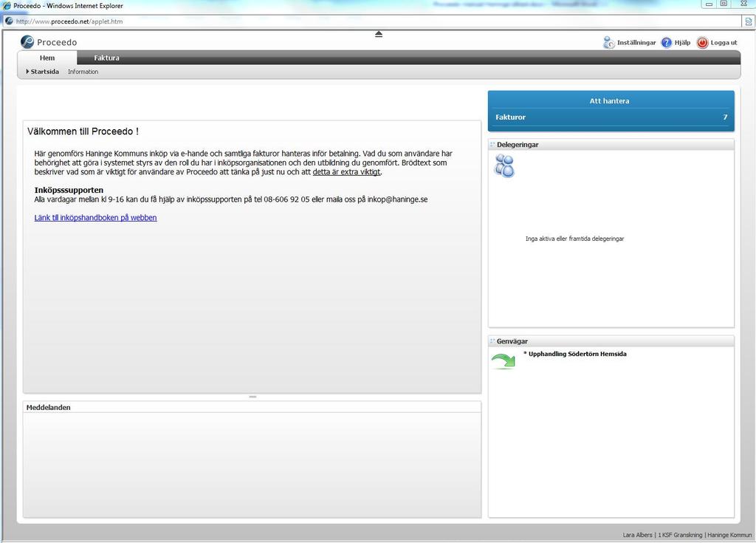Click the Delegeringar people icon

(504, 166)
